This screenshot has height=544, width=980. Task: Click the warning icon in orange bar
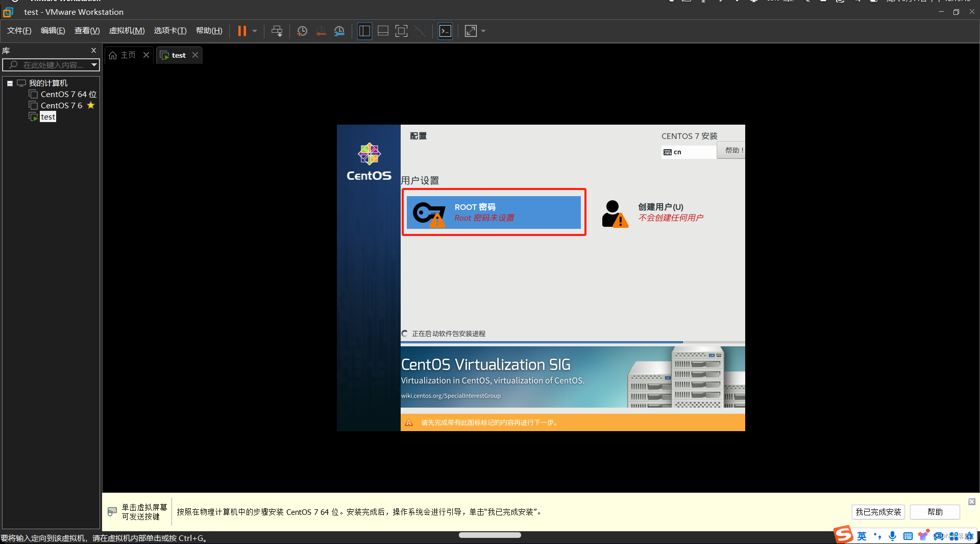point(409,422)
